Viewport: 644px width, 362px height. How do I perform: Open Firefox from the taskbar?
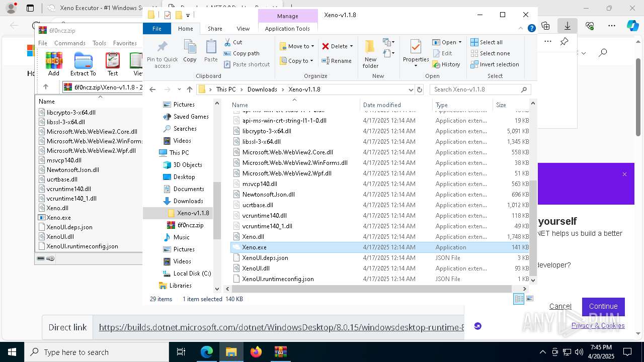click(256, 352)
